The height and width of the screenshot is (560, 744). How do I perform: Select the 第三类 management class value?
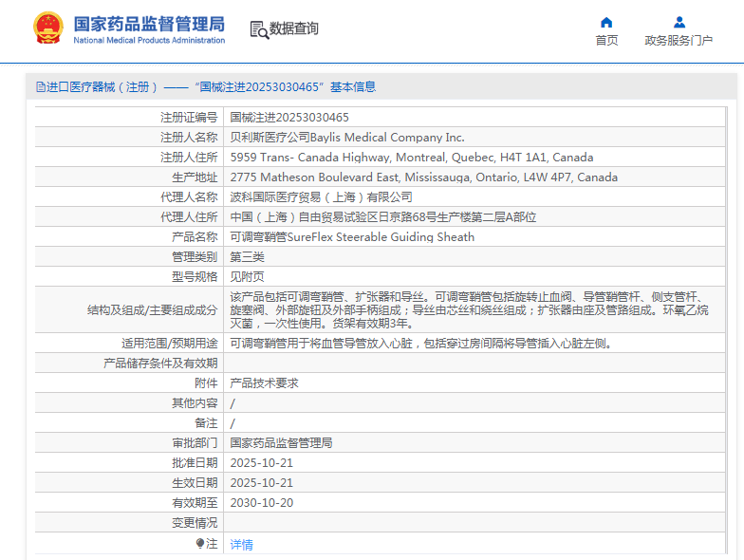click(247, 256)
